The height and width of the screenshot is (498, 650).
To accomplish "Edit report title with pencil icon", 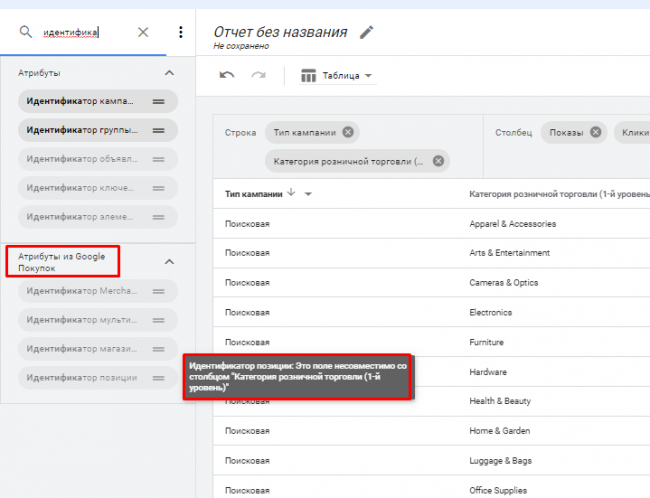I will [367, 32].
